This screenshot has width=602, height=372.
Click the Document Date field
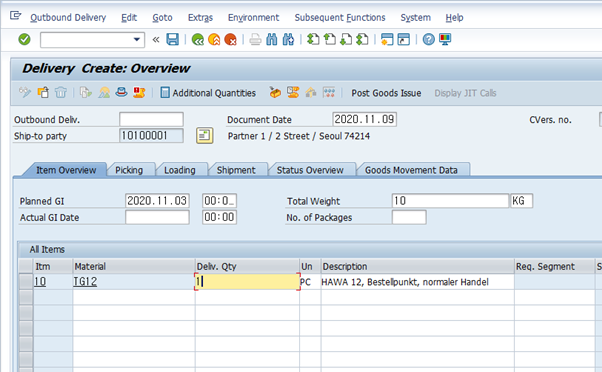point(364,119)
